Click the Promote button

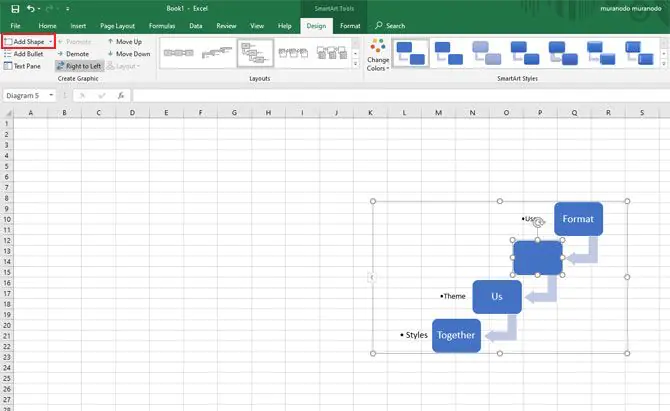(x=74, y=41)
